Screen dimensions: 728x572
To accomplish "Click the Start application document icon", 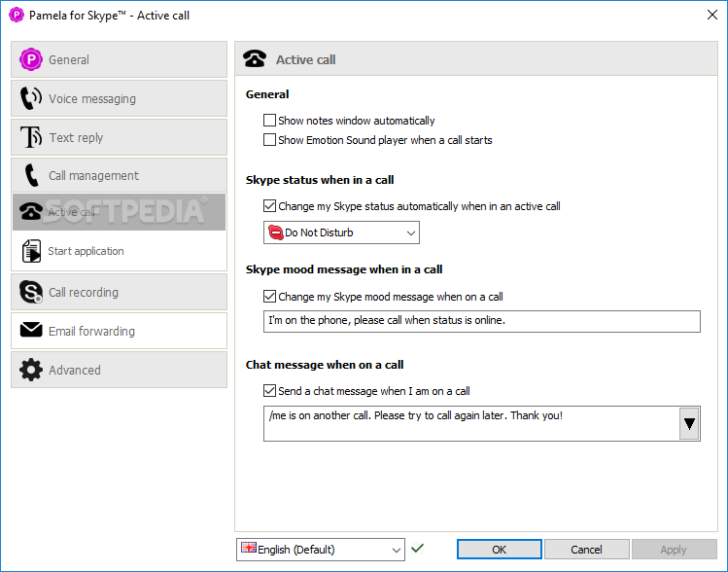I will pos(31,251).
